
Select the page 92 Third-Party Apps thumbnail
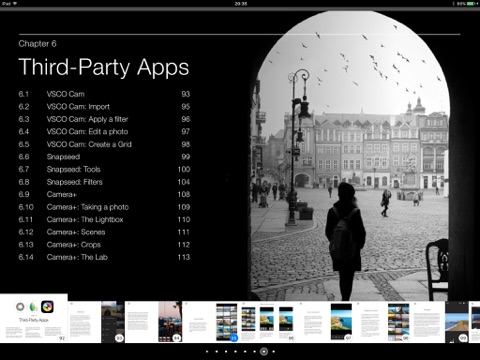coord(34,318)
